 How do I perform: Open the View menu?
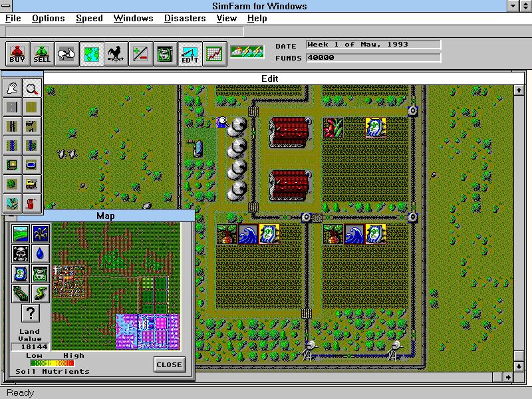(226, 19)
